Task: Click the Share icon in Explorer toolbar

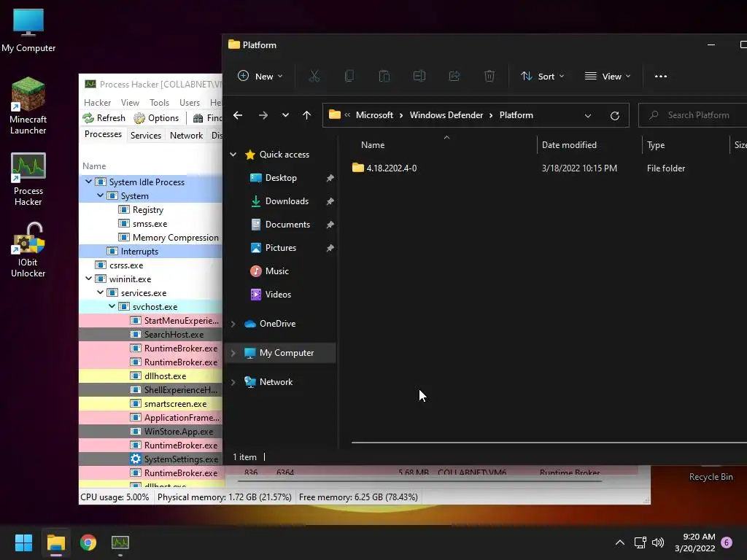Action: (454, 76)
